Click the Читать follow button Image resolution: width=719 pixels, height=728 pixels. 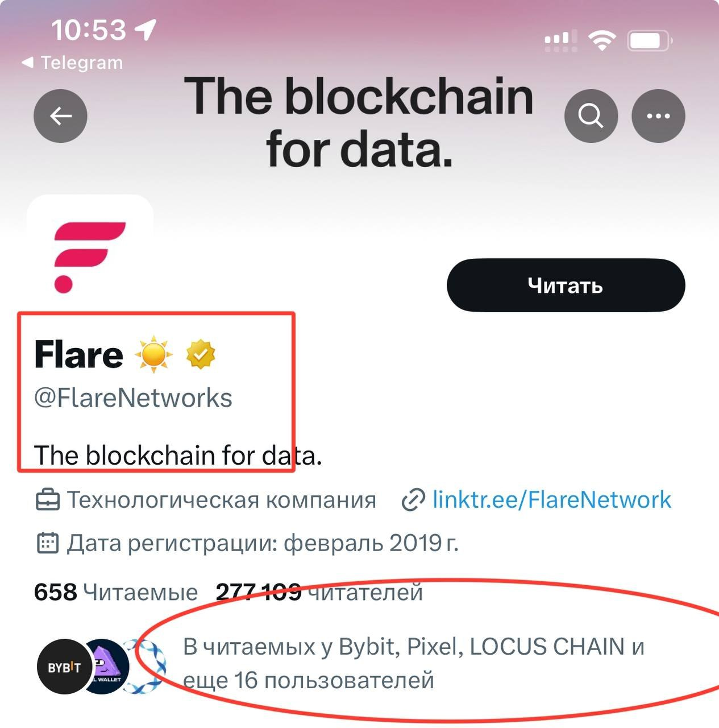coord(566,285)
